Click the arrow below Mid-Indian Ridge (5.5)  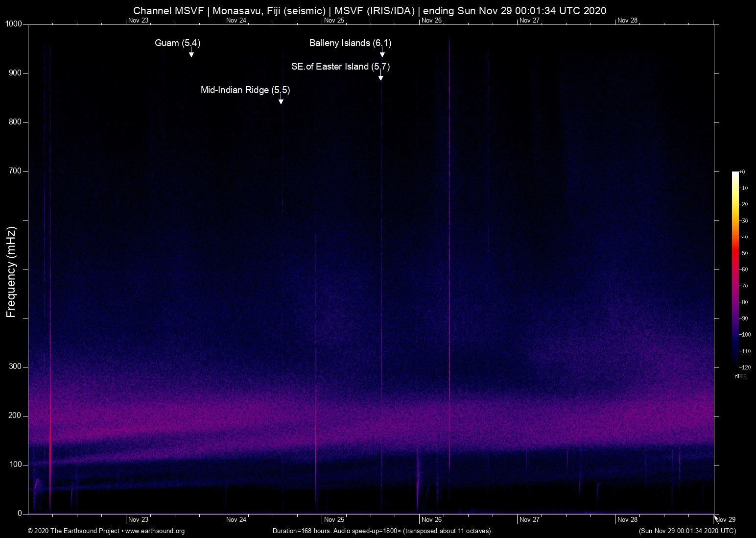coord(281,101)
